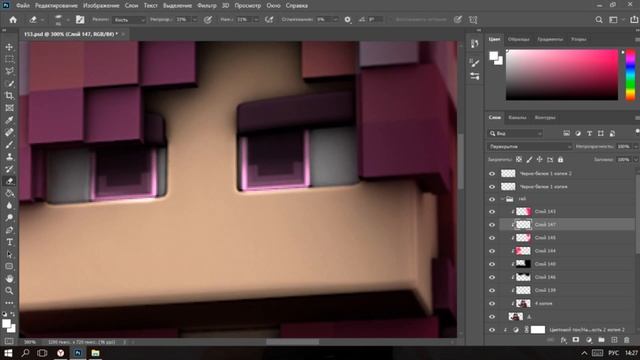
Task: Select the Eyedropper tool
Action: coord(9,120)
